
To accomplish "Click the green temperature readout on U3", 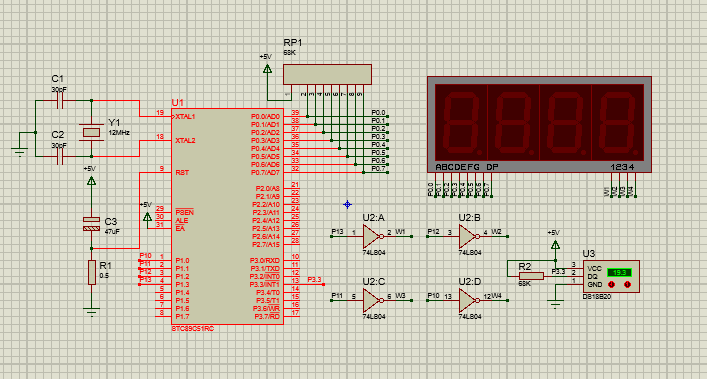I will [619, 273].
